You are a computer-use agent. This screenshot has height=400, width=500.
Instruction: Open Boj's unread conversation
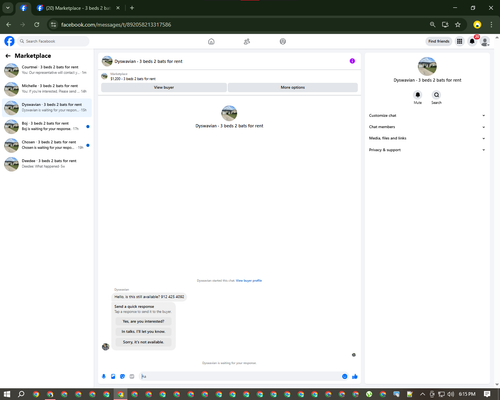tap(47, 126)
